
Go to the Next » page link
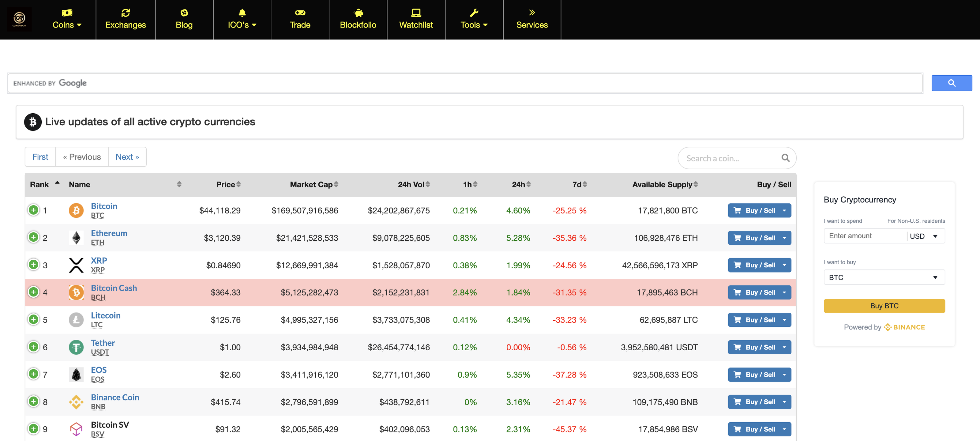[127, 157]
